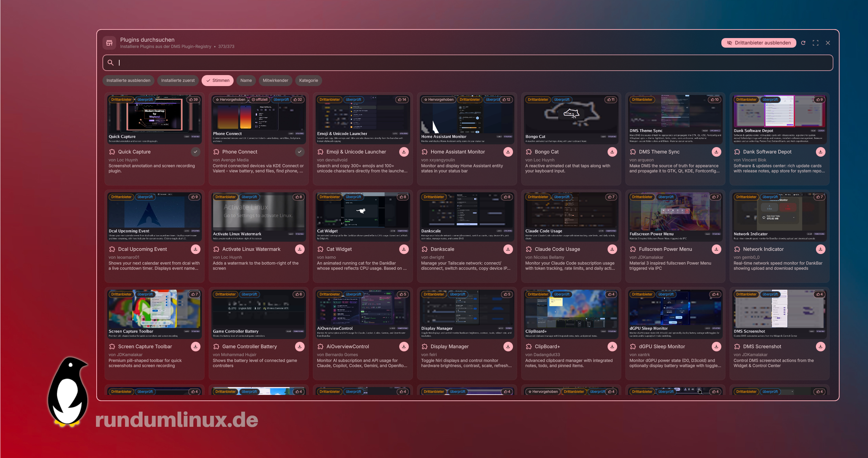
Task: Open the Quick Capture preview thumbnail
Action: pos(154,119)
